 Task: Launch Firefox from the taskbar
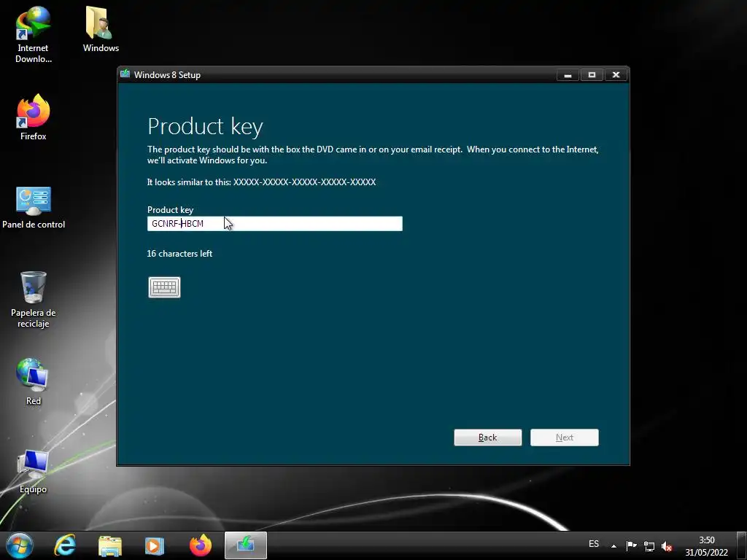click(x=200, y=545)
